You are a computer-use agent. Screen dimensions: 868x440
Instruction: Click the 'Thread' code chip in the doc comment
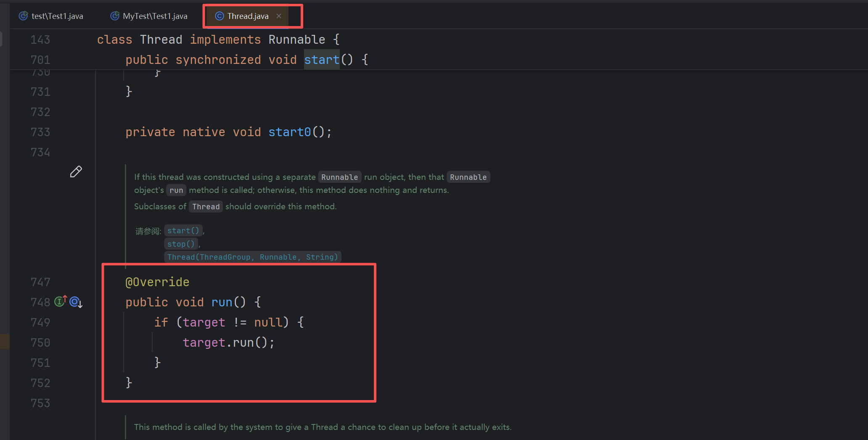pyautogui.click(x=206, y=206)
